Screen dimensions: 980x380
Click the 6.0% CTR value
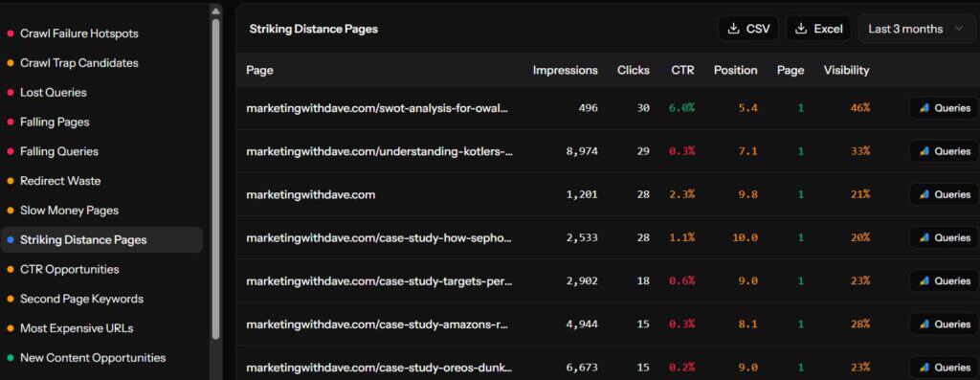681,108
